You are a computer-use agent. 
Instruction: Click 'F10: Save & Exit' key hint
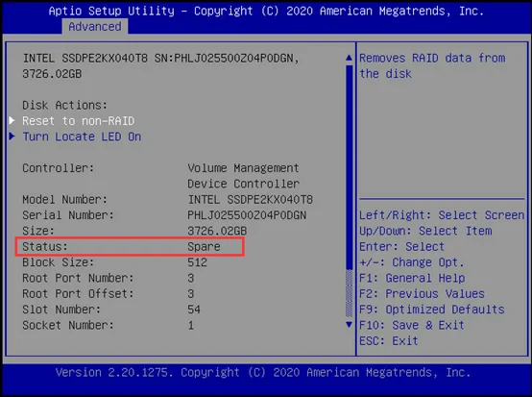click(412, 325)
